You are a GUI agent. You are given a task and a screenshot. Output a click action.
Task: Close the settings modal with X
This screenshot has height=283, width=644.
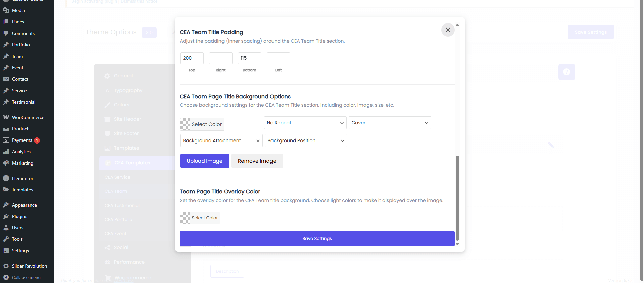click(x=448, y=30)
